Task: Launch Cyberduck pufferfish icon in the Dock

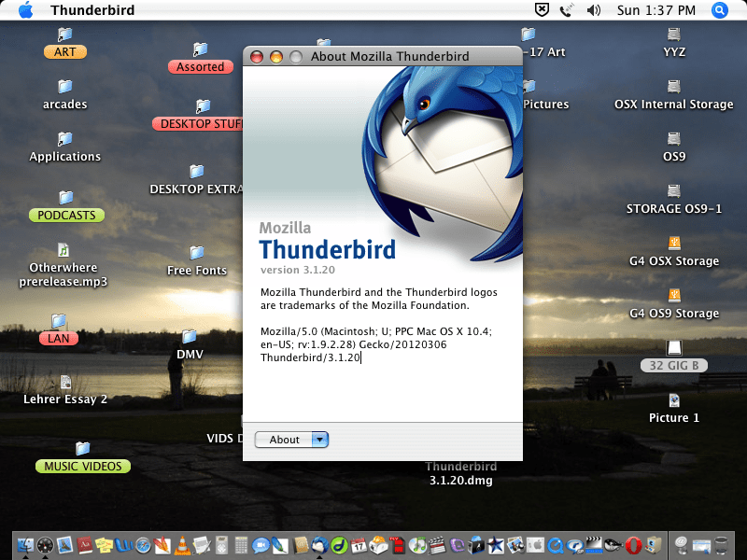Action: 614,546
